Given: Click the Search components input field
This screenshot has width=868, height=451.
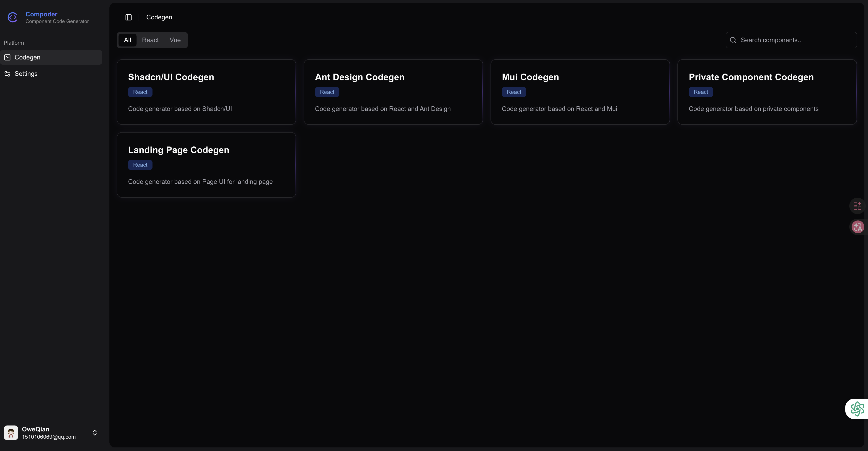Looking at the screenshot, I should point(795,40).
